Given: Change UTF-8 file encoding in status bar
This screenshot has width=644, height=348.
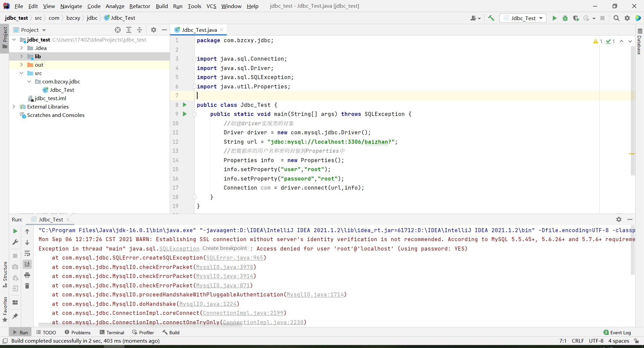Looking at the screenshot, I should [x=596, y=341].
